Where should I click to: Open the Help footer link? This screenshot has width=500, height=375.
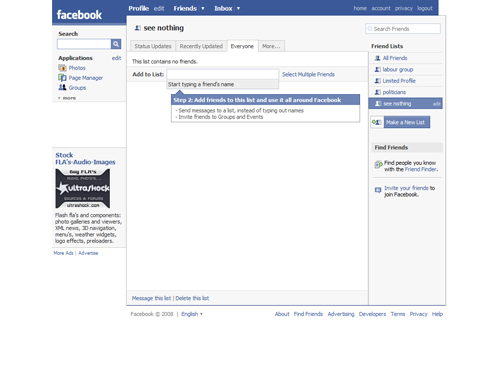437,314
